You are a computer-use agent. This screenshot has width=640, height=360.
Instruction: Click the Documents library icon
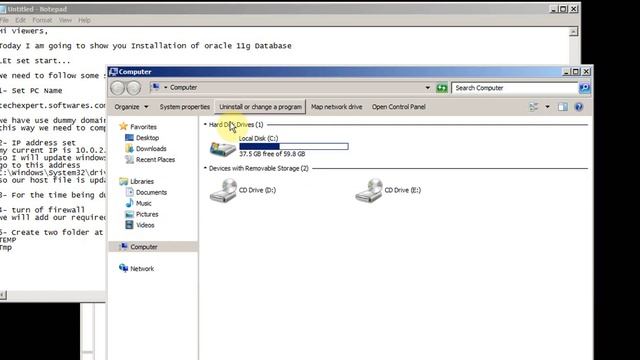click(x=129, y=192)
